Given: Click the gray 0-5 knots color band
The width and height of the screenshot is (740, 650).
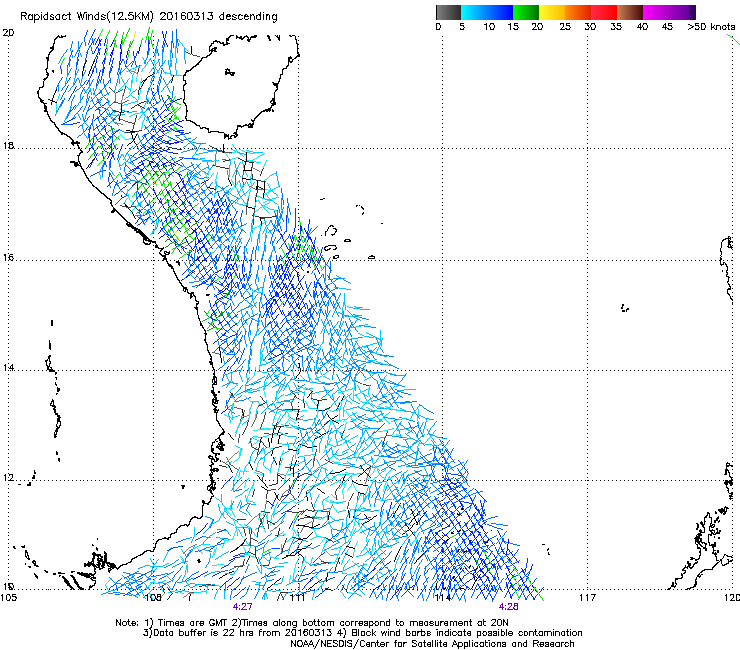Looking at the screenshot, I should click(x=448, y=12).
